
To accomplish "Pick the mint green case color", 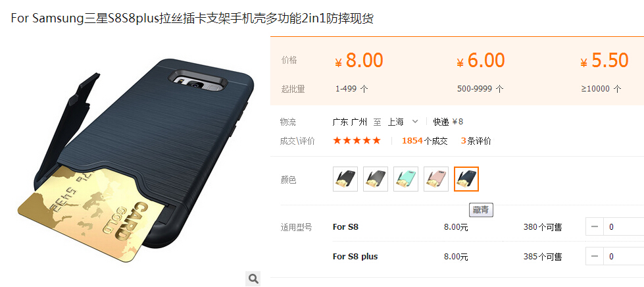I will coord(406,179).
